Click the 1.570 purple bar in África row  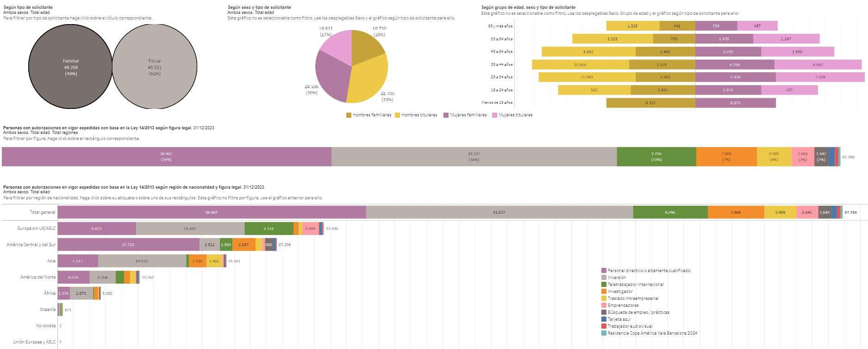point(64,293)
